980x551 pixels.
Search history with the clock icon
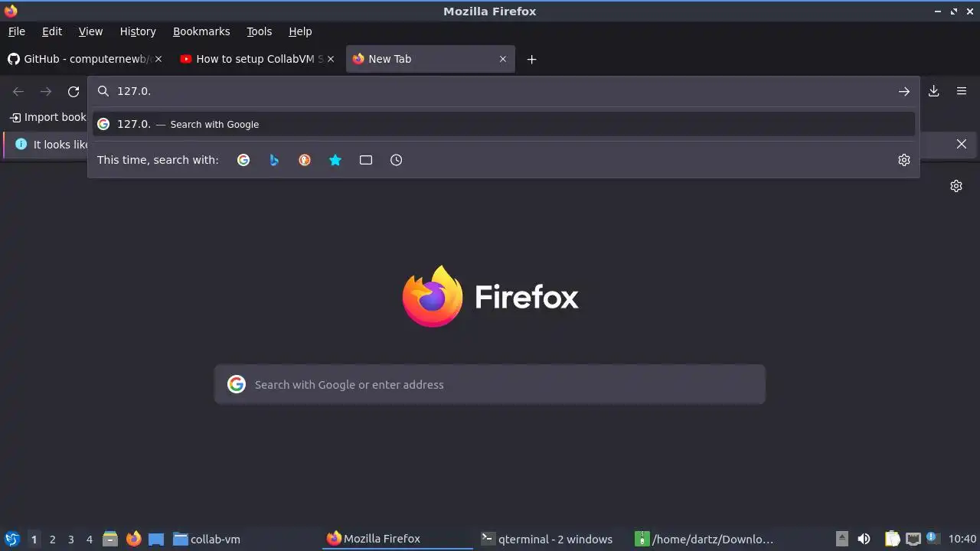pos(397,160)
